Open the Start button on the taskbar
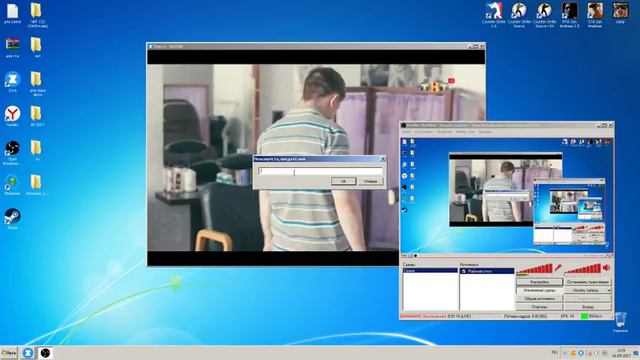 (9, 353)
